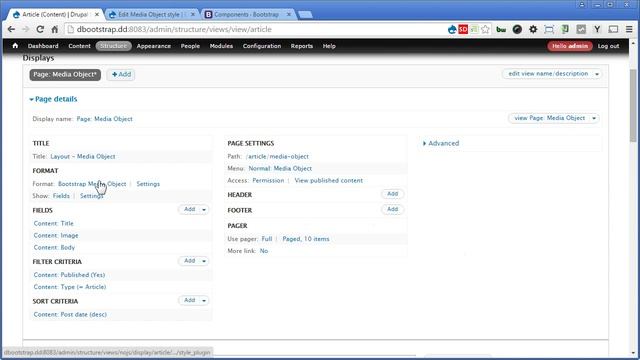Open the Help admin menu
Image resolution: width=640 pixels, height=360 pixels.
tap(329, 46)
